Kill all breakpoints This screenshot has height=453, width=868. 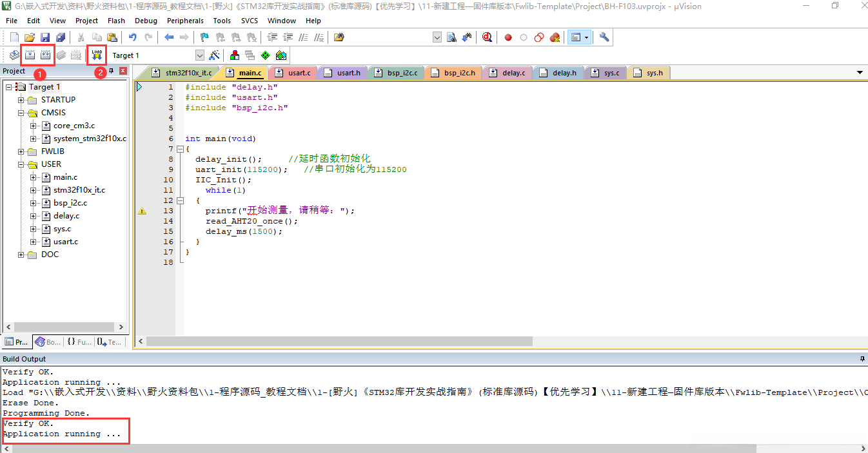[x=555, y=37]
